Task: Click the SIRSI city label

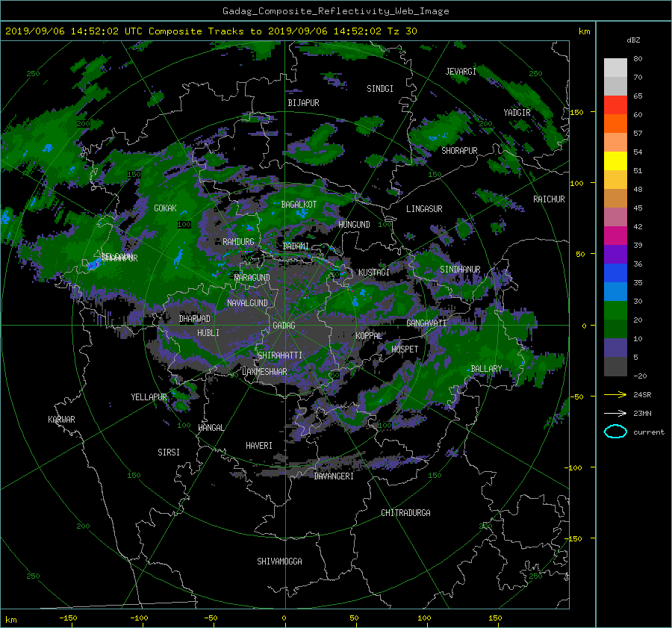Action: (169, 453)
